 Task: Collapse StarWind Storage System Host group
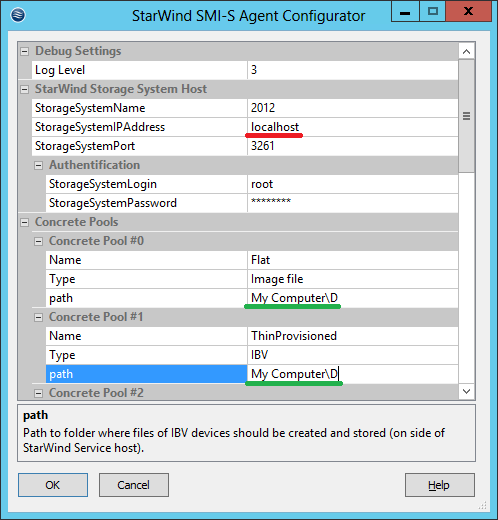click(x=24, y=89)
